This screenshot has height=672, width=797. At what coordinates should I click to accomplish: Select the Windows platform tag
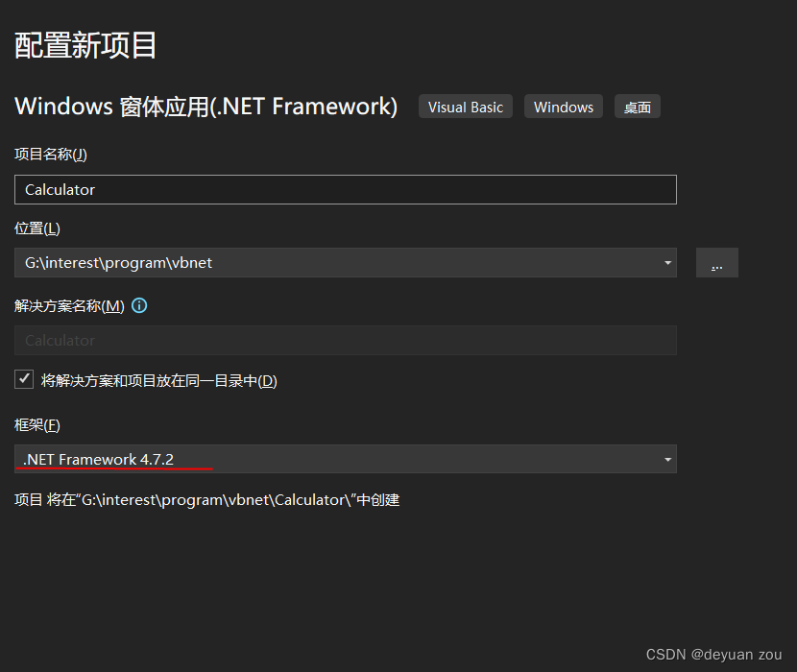[x=563, y=107]
